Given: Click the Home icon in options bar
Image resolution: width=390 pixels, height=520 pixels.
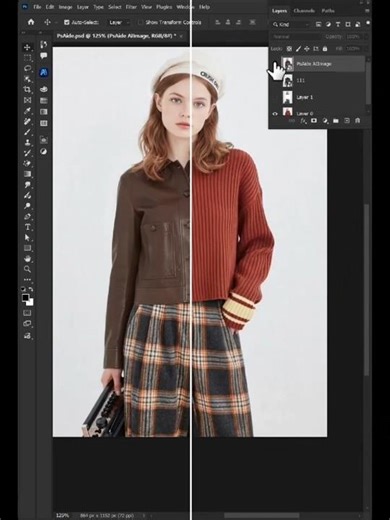Looking at the screenshot, I should click(x=31, y=22).
